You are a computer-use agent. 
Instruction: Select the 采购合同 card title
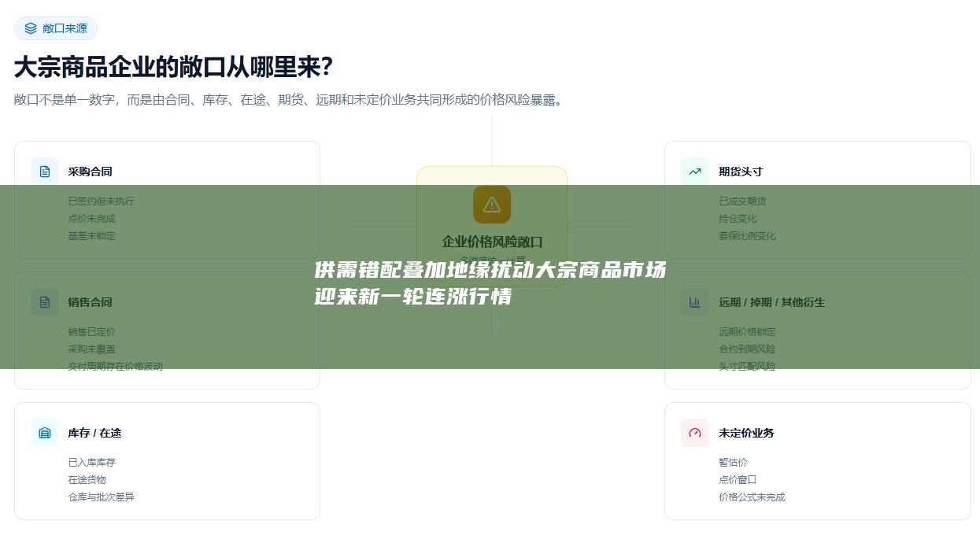91,172
